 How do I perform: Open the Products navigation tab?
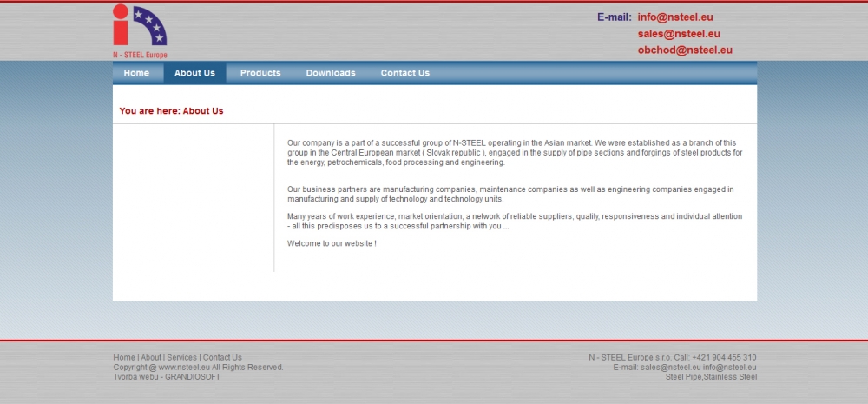260,73
